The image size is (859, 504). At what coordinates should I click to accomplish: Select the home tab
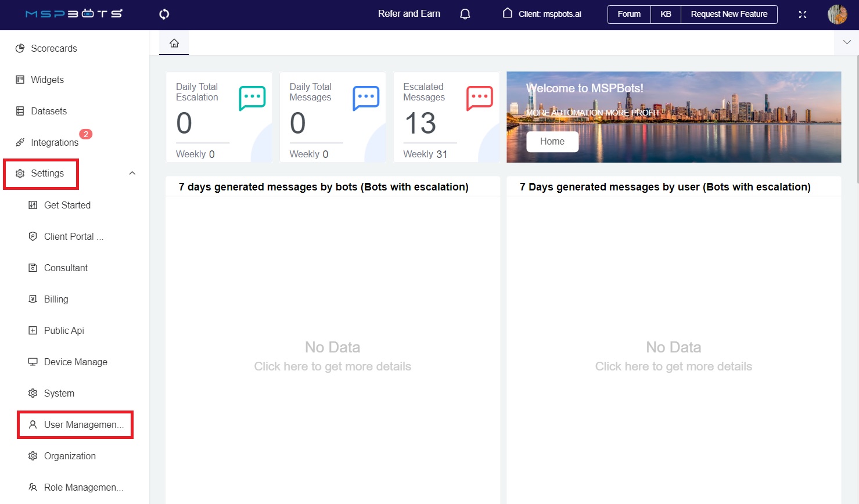[174, 44]
